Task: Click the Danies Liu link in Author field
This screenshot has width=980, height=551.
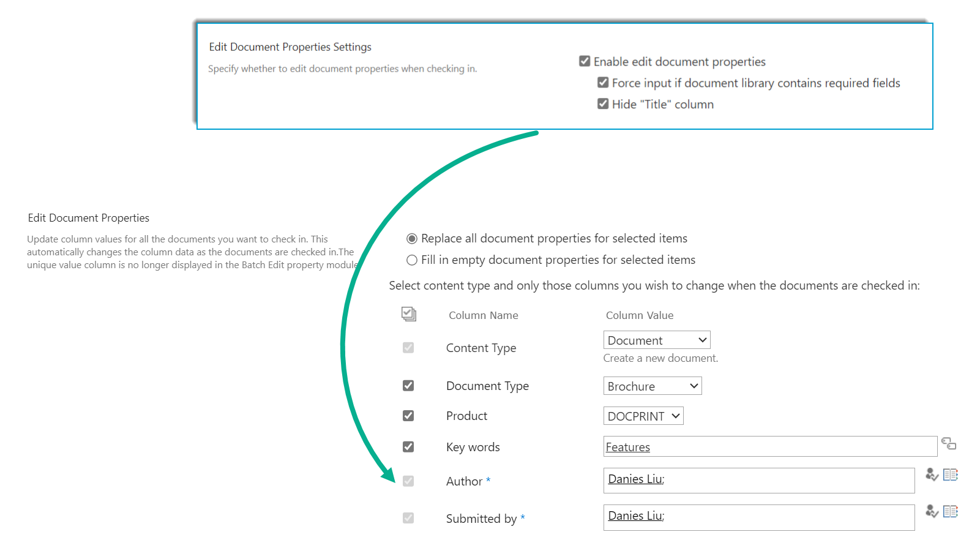Action: pos(635,479)
